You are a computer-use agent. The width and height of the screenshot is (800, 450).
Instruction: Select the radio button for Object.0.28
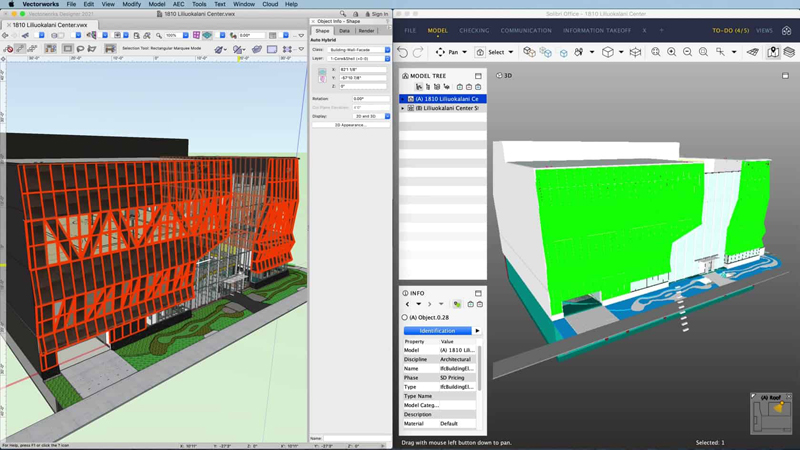(x=405, y=318)
